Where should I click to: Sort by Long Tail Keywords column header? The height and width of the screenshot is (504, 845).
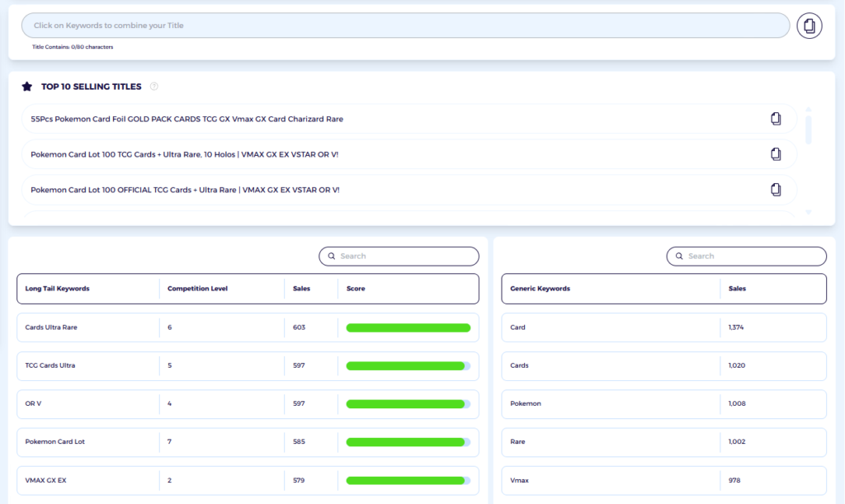(57, 289)
